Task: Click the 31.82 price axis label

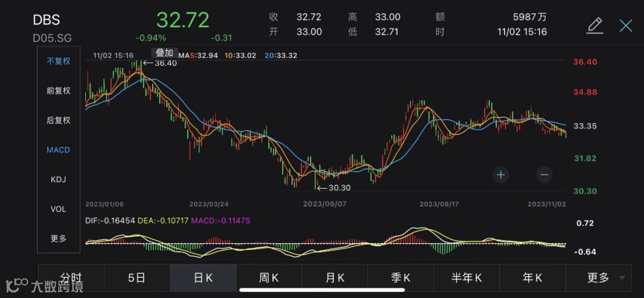Action: click(586, 158)
